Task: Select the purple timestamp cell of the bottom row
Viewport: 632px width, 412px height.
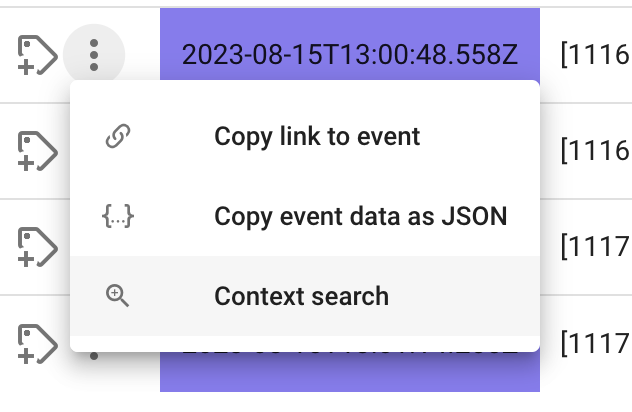Action: (350, 371)
